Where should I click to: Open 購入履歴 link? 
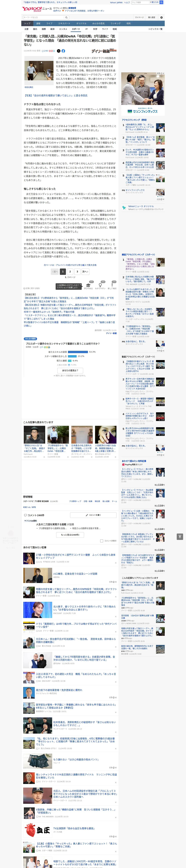click(152, 17)
